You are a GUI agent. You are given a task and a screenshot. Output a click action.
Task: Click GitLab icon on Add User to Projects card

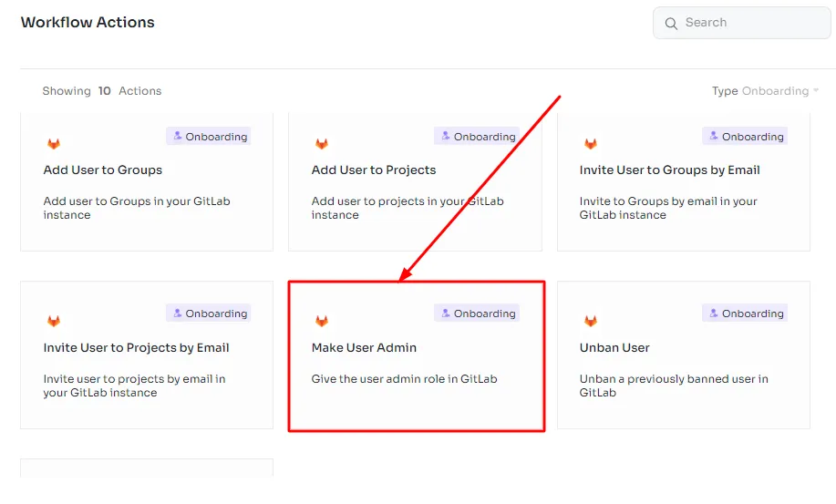[322, 144]
